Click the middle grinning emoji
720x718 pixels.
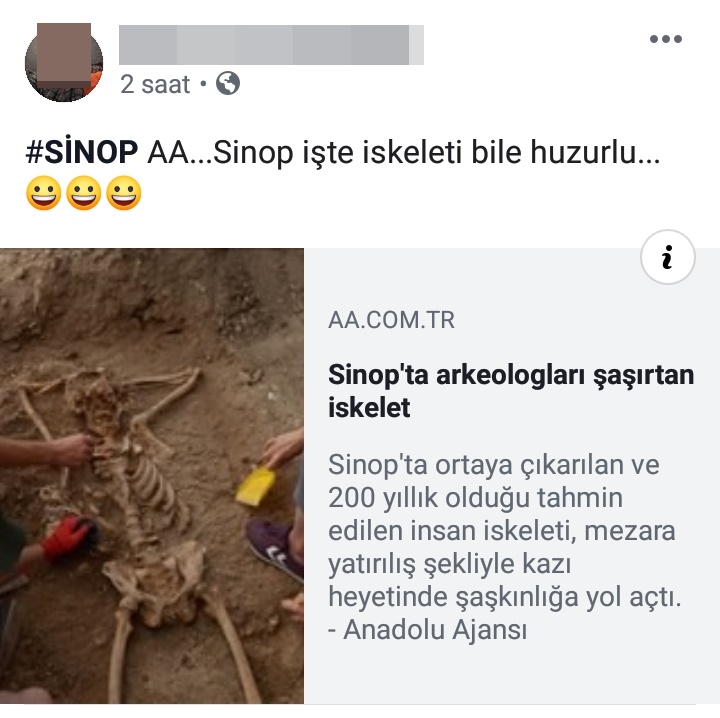(x=84, y=193)
